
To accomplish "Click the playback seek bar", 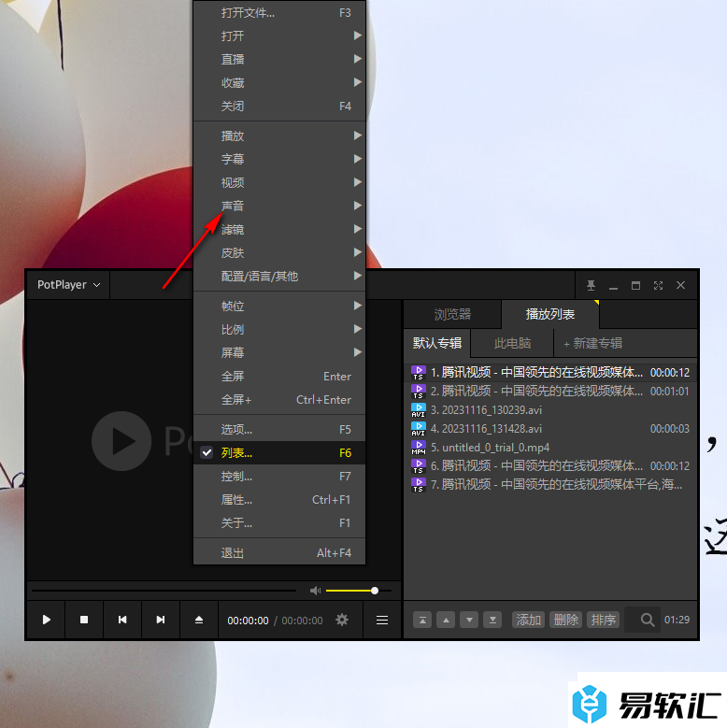I will coord(164,591).
